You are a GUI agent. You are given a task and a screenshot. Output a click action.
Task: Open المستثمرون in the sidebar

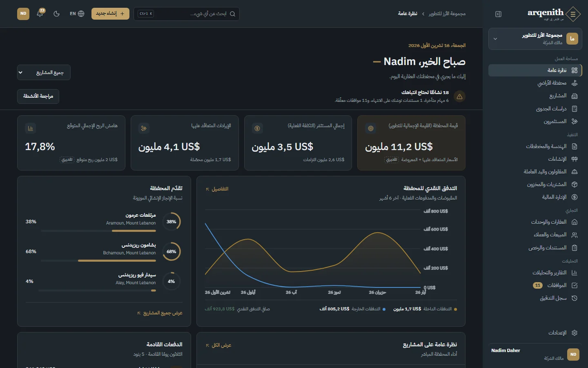[x=535, y=121]
